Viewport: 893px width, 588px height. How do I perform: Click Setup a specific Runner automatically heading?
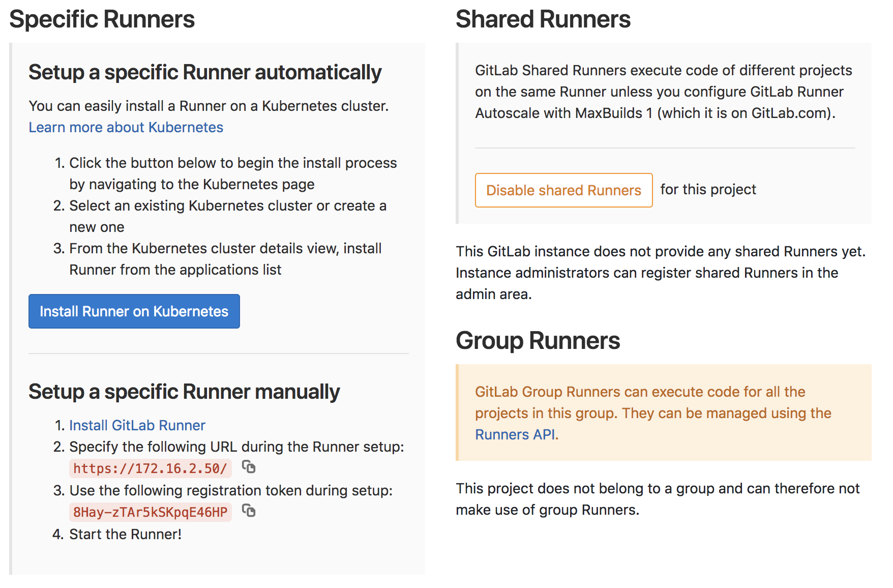[x=205, y=72]
